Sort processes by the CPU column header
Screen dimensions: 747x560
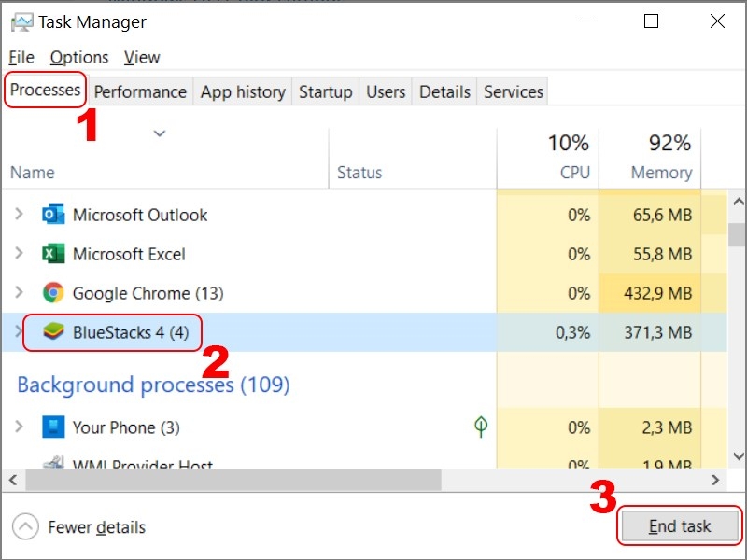548,158
